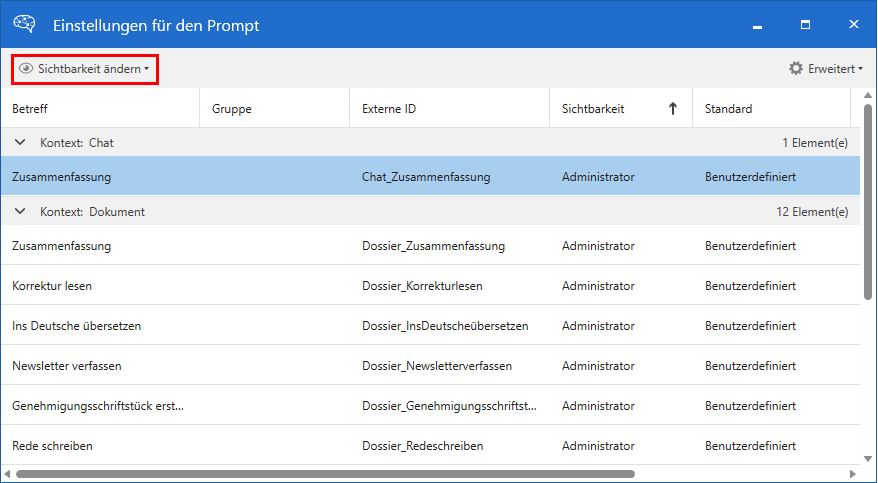
Task: Click the vertical scrollbar down arrow
Action: coord(868,457)
